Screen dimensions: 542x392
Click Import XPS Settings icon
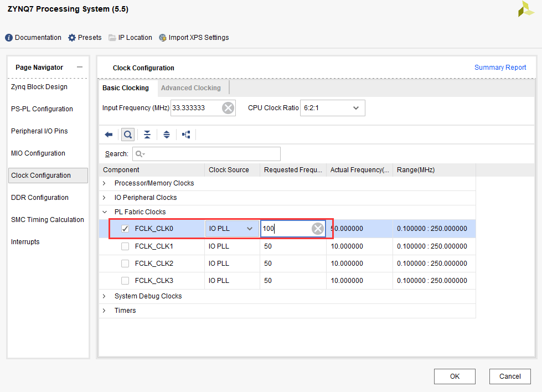click(x=162, y=38)
